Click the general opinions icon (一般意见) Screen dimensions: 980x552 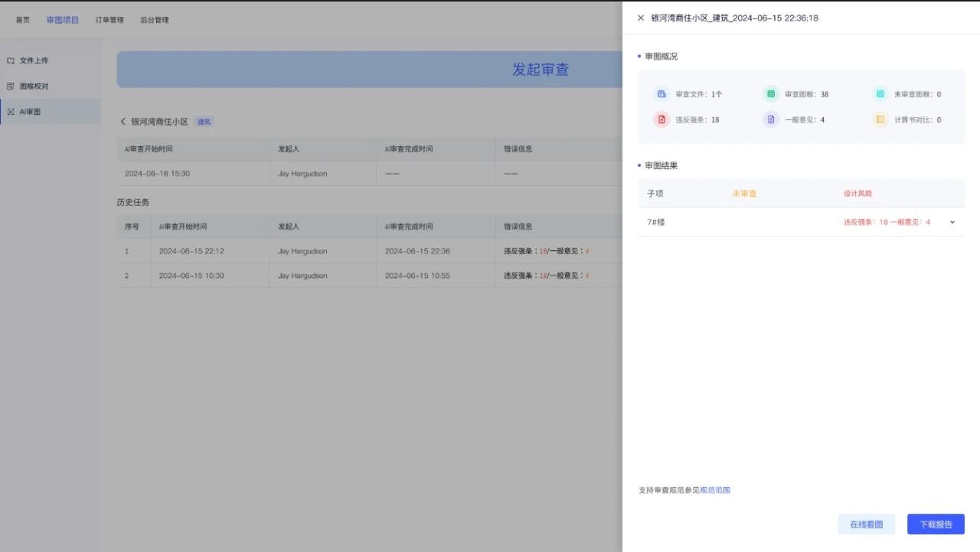[770, 119]
